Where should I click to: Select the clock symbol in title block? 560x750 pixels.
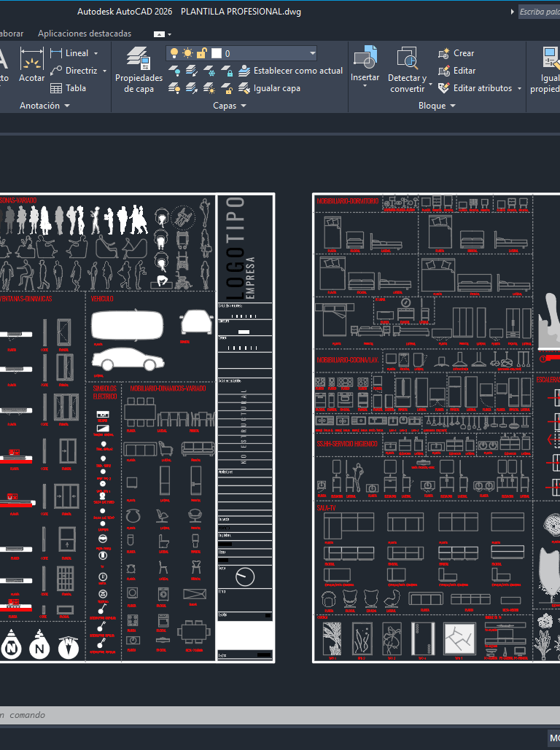245,577
